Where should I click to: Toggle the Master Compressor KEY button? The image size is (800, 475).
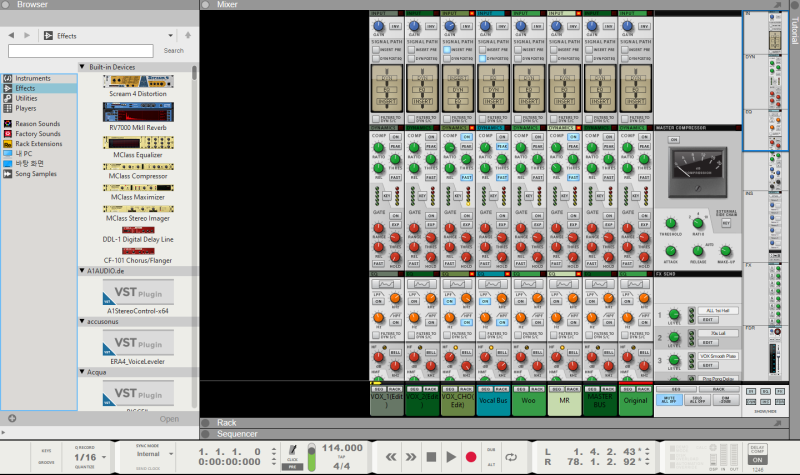pos(726,223)
